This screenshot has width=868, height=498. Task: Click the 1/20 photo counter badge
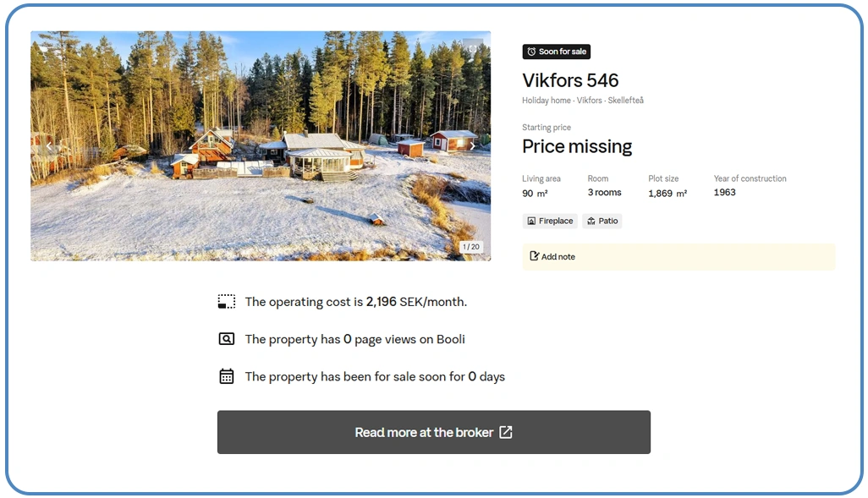471,247
